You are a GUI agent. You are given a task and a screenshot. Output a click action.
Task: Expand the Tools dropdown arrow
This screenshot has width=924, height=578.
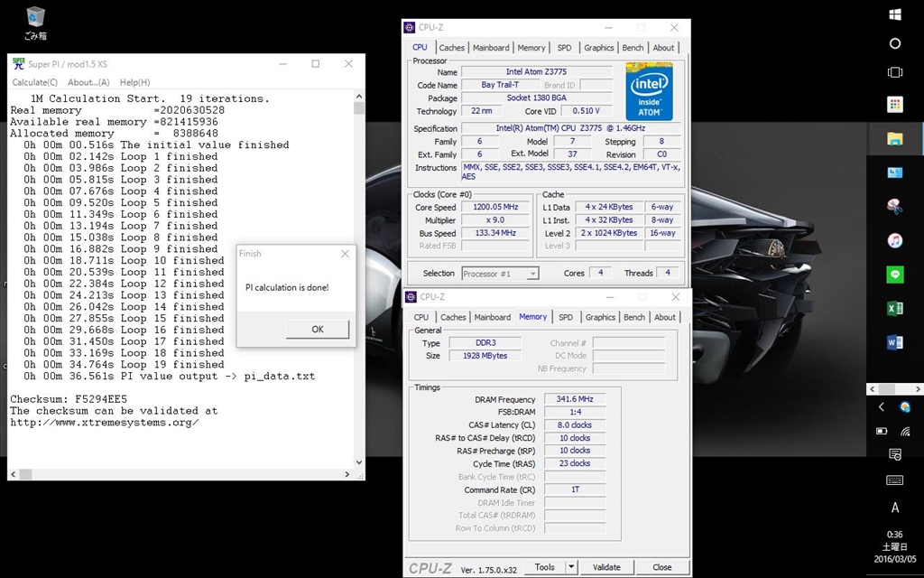pyautogui.click(x=570, y=567)
